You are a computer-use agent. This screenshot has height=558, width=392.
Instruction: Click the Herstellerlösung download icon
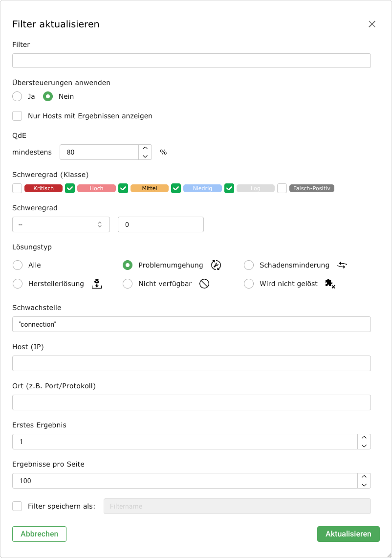click(x=97, y=284)
